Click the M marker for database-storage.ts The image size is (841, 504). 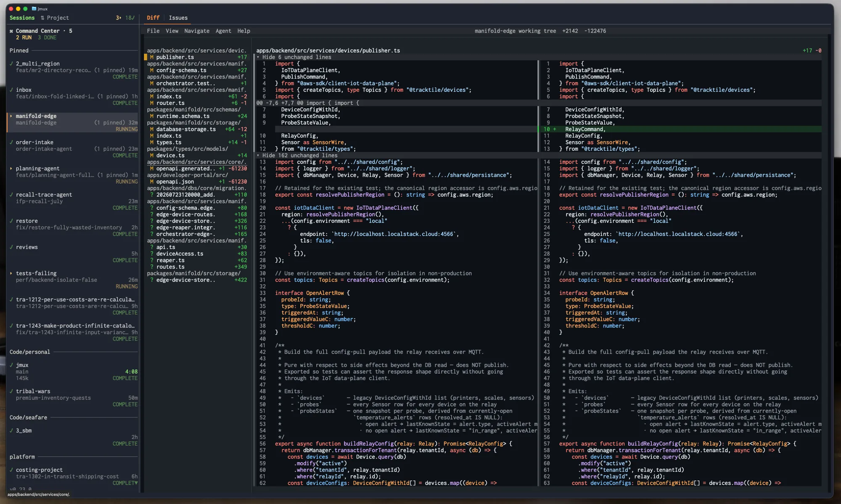coord(152,129)
